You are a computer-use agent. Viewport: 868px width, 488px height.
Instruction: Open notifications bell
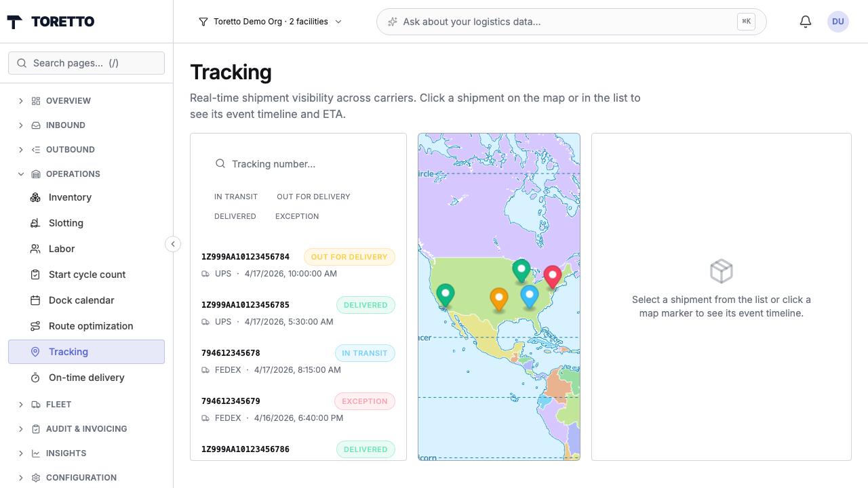coord(806,22)
